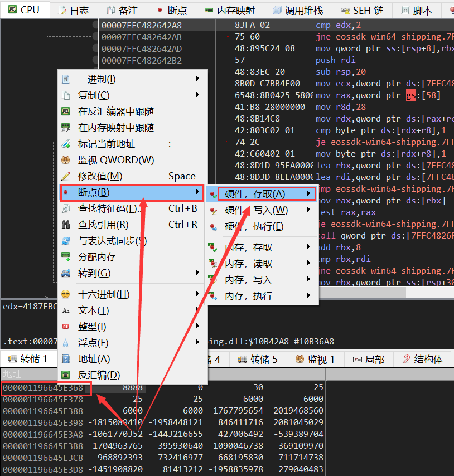Click the 内存, 写入 breakpoint icon
Screen dimensions: 454x476
pos(213,280)
